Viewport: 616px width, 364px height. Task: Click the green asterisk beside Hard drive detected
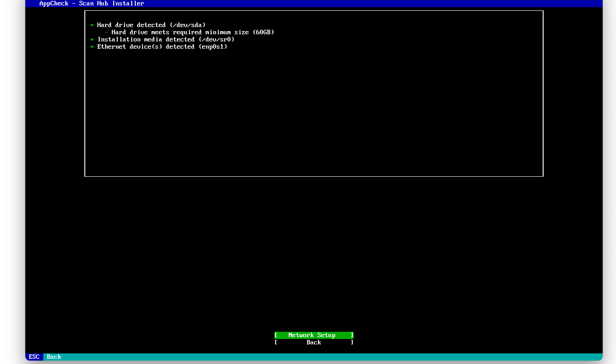(92, 25)
